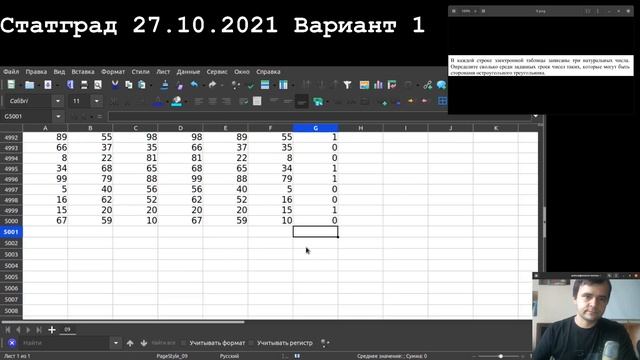Click the horizontal scrollbar above sheet tabs

point(122,322)
